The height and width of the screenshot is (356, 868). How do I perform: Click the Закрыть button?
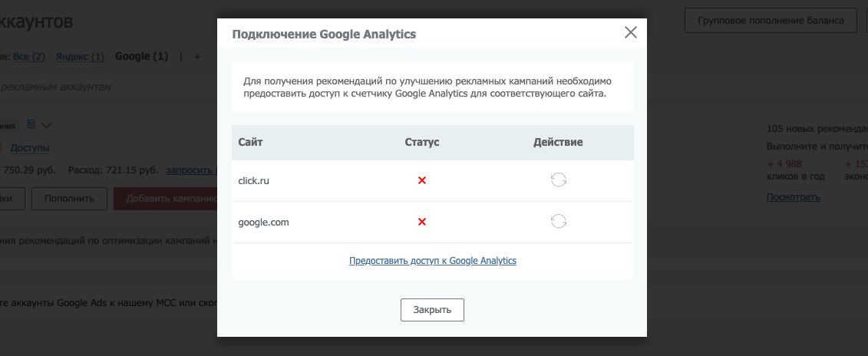tap(432, 310)
